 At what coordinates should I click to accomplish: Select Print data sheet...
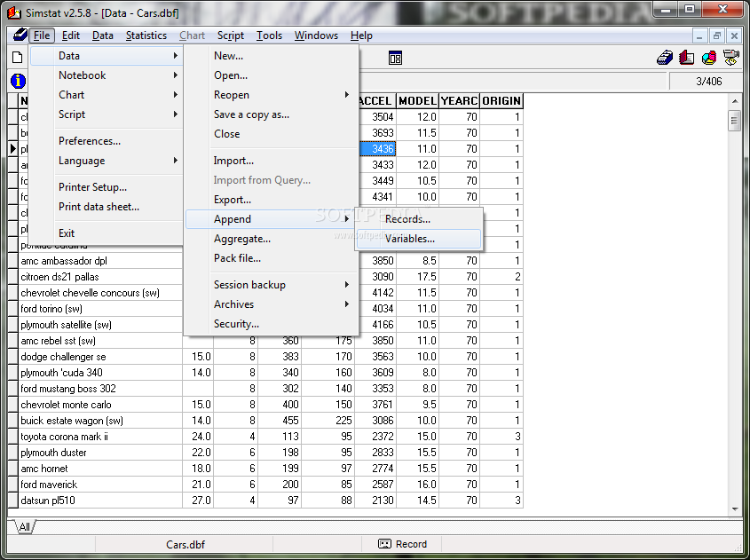tap(107, 207)
